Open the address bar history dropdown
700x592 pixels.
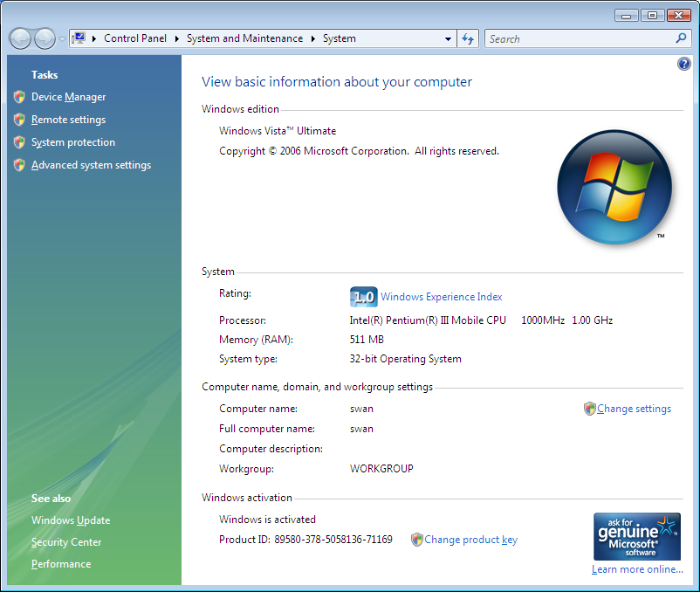(448, 38)
